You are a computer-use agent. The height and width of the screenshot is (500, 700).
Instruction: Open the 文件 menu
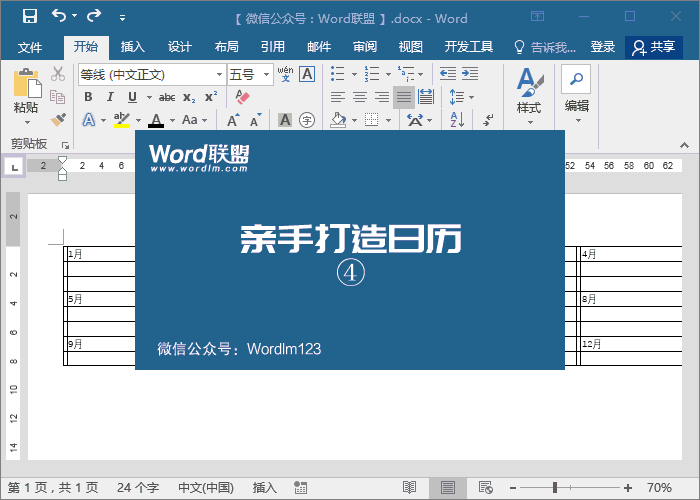[30, 47]
